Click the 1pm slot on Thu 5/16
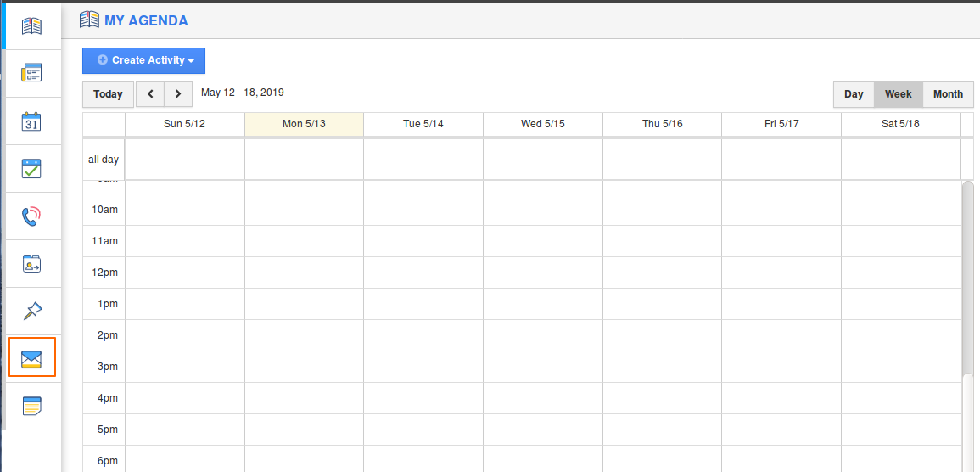Image resolution: width=980 pixels, height=472 pixels. pyautogui.click(x=662, y=304)
